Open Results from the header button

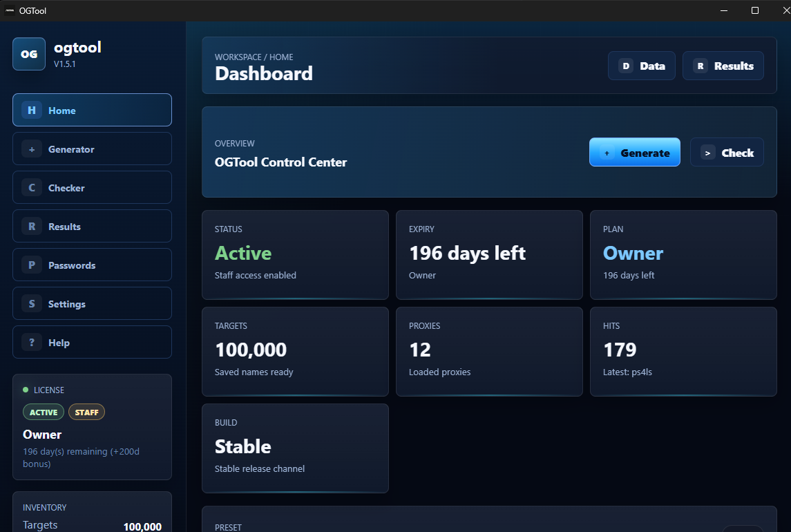pyautogui.click(x=723, y=66)
